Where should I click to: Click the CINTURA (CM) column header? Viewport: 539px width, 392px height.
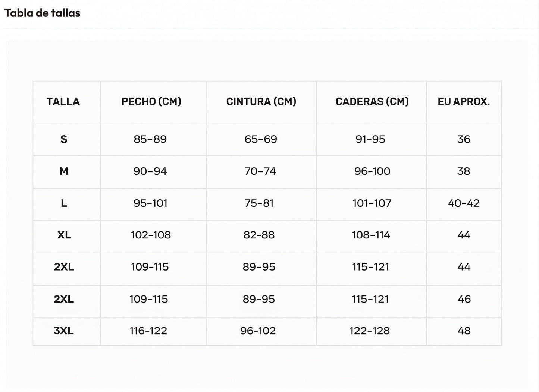(x=261, y=102)
